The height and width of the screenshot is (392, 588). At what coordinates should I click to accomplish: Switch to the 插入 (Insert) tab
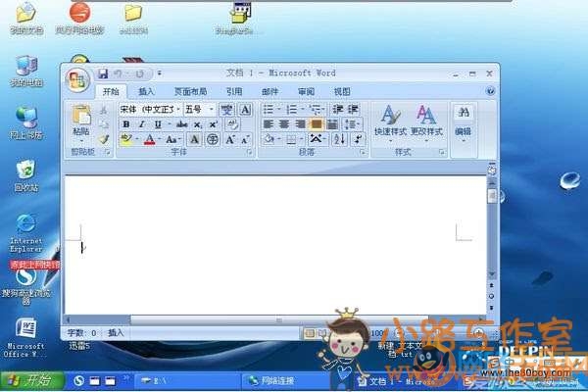click(x=146, y=91)
